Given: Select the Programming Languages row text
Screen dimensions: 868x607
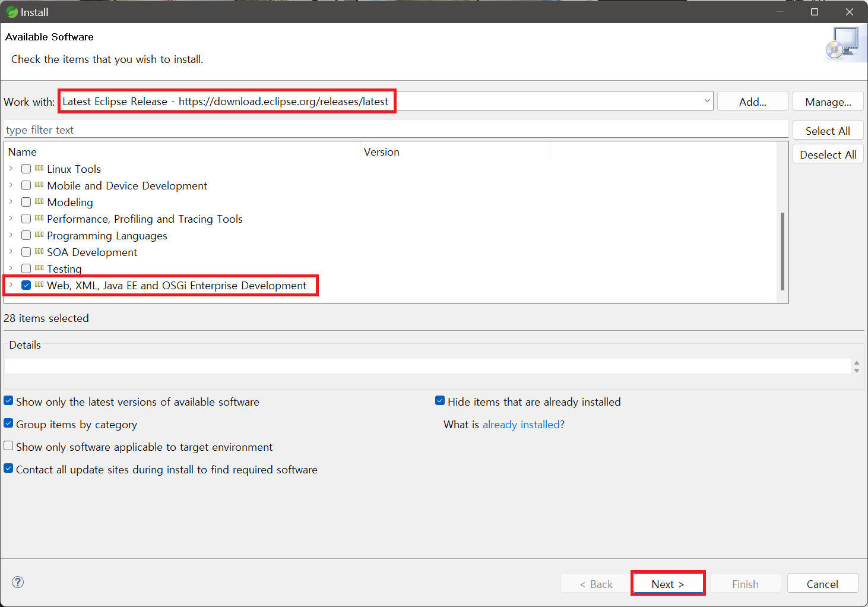Looking at the screenshot, I should pos(107,236).
